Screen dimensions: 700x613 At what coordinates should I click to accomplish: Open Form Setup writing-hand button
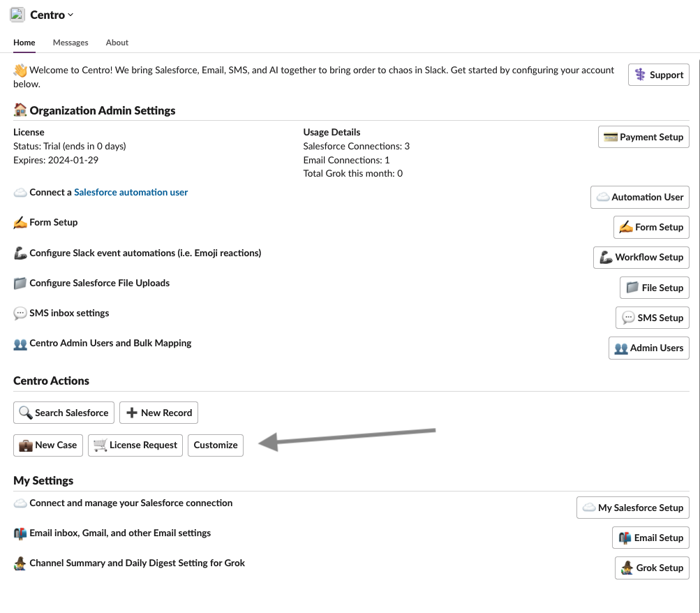coord(651,227)
